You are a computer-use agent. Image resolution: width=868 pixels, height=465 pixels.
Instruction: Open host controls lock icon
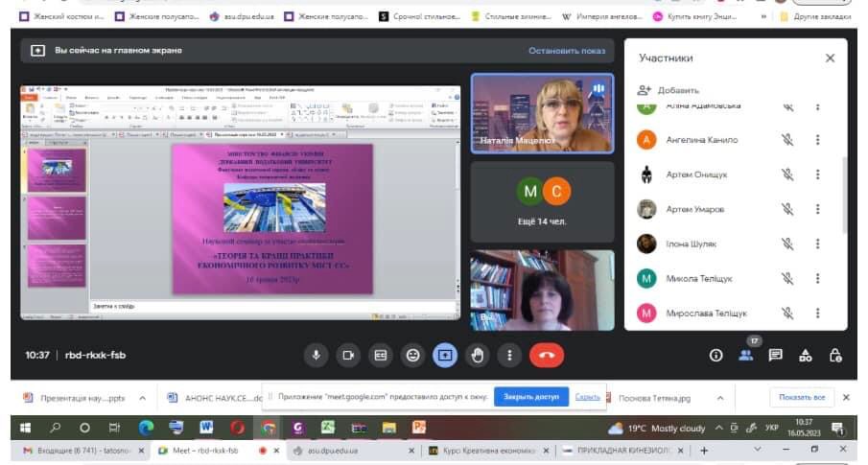point(835,356)
